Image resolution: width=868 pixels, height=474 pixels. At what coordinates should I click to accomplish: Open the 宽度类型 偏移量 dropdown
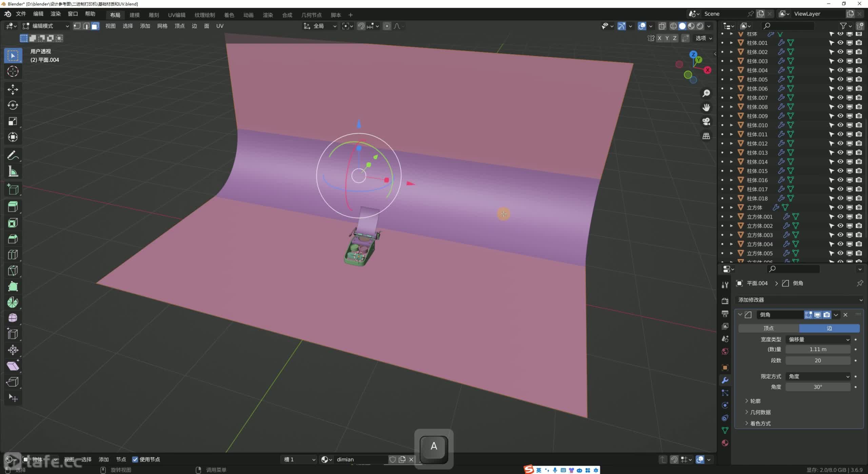818,339
